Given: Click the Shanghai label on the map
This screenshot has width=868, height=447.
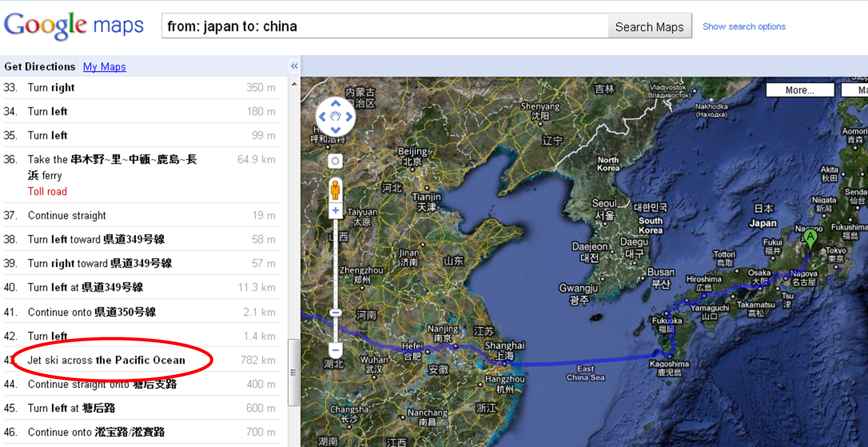Looking at the screenshot, I should click(505, 350).
